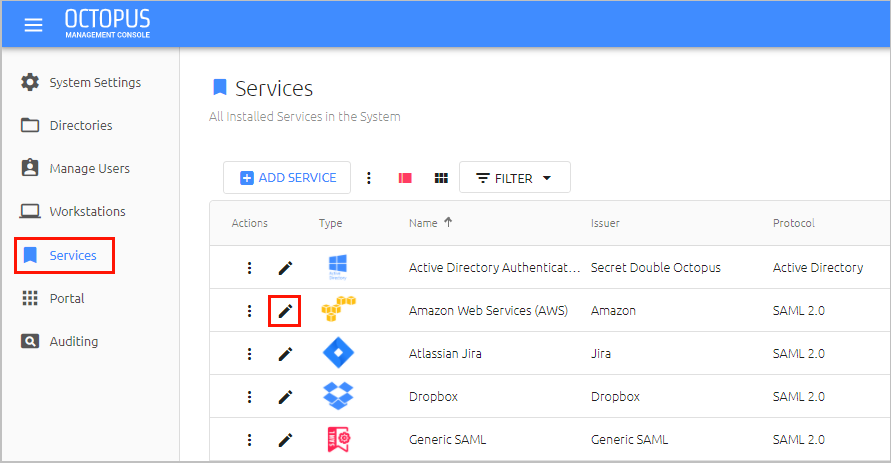Click the Jira blue diamond icon

point(338,353)
